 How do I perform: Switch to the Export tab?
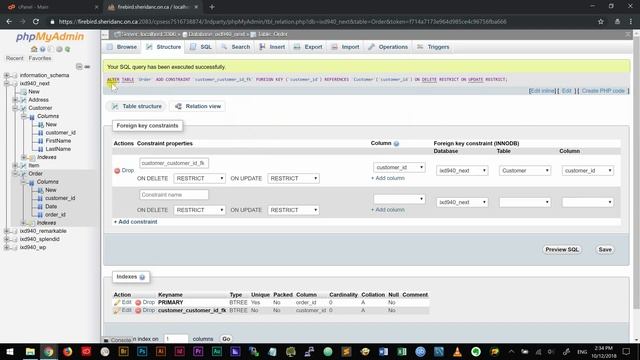pos(308,47)
